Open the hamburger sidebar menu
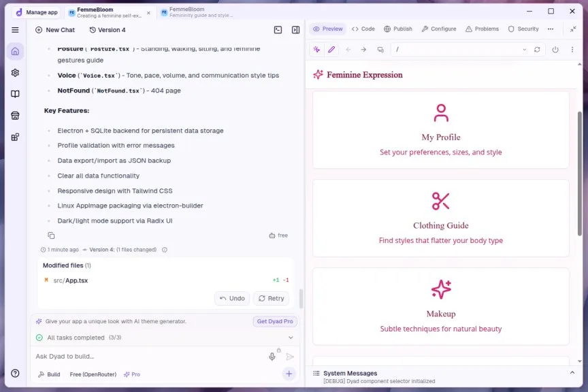This screenshot has width=588, height=392. pyautogui.click(x=15, y=30)
